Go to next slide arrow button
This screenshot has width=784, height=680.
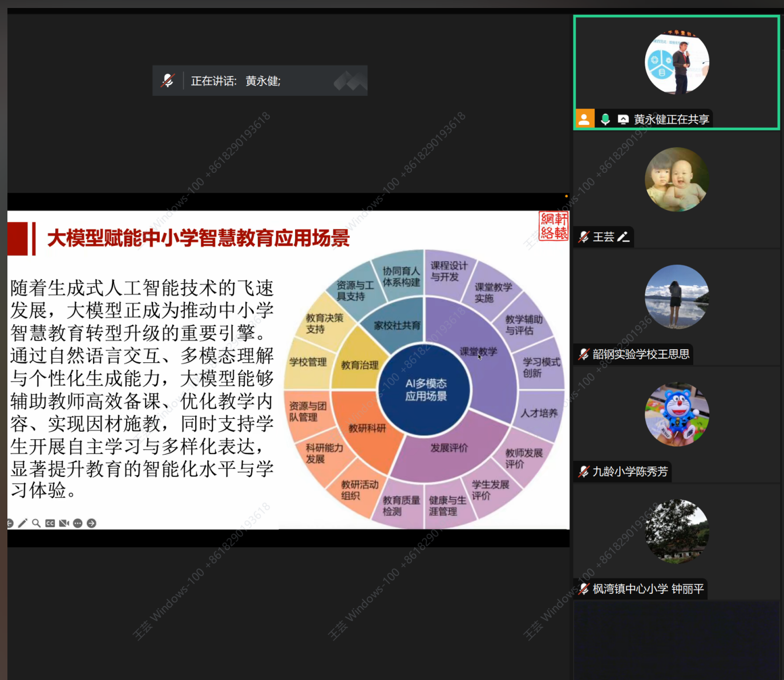click(x=91, y=523)
